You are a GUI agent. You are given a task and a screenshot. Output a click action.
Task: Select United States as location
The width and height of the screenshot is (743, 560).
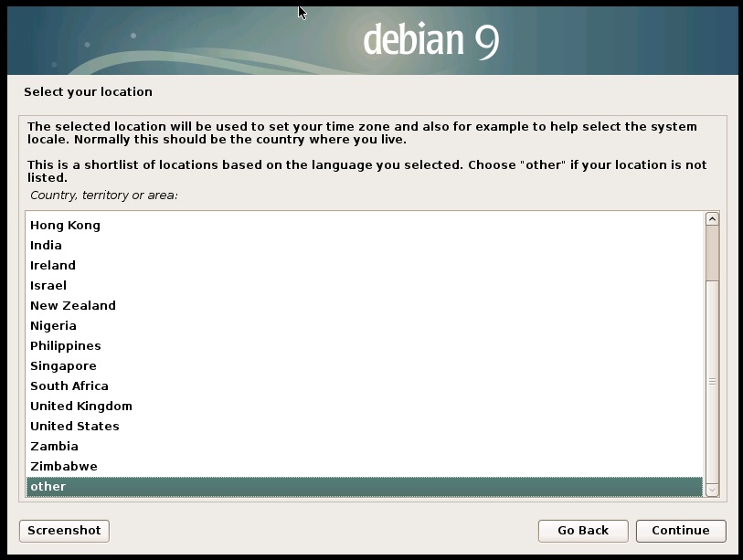click(x=75, y=426)
